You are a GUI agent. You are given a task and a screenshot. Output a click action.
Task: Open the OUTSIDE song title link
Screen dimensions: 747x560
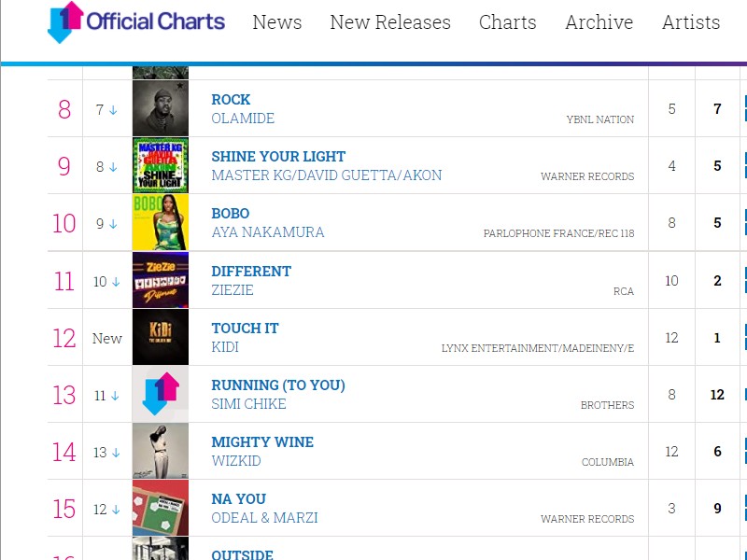pyautogui.click(x=242, y=554)
